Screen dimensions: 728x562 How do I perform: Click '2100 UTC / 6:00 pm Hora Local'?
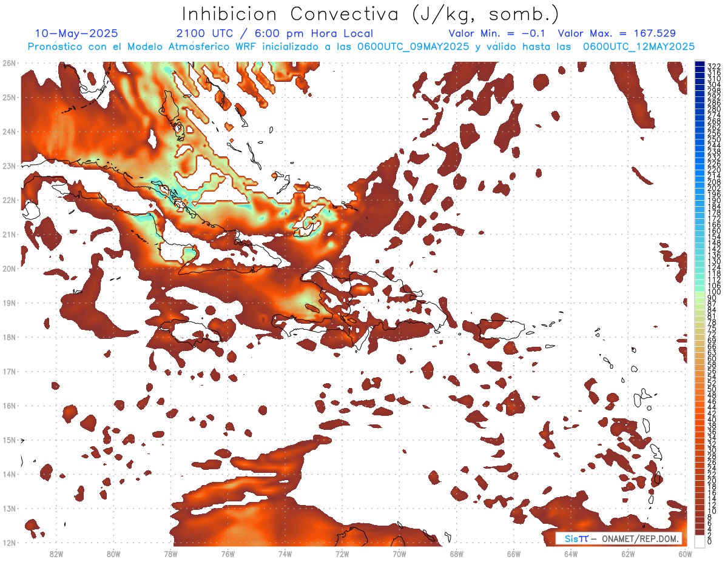pos(275,33)
